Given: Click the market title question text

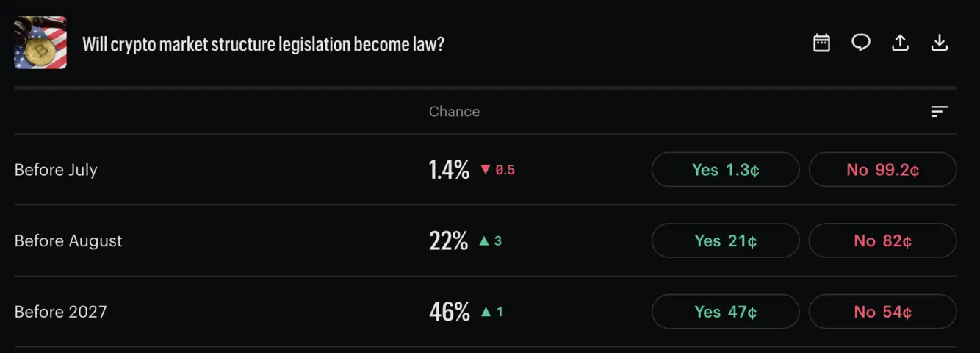Looking at the screenshot, I should tap(263, 44).
